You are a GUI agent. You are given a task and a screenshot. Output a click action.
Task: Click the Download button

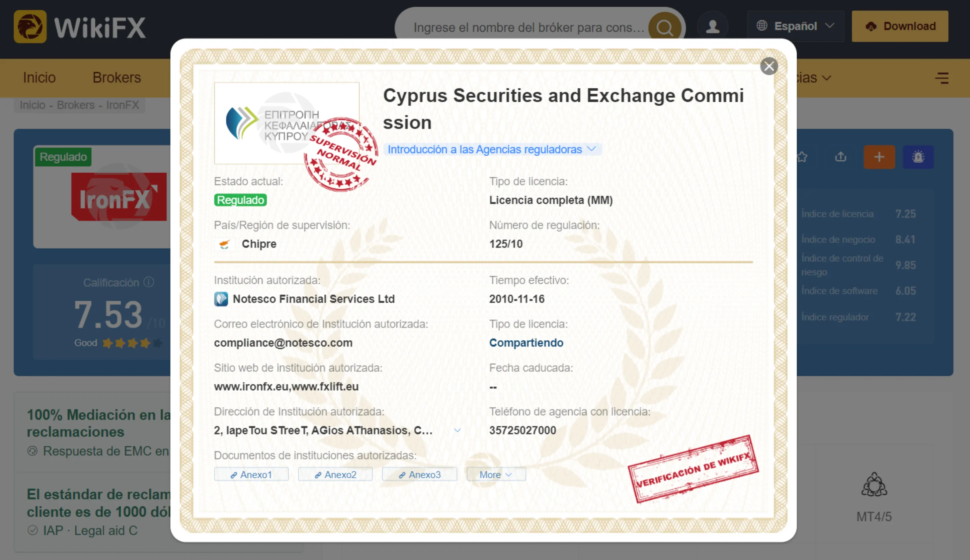pyautogui.click(x=900, y=26)
